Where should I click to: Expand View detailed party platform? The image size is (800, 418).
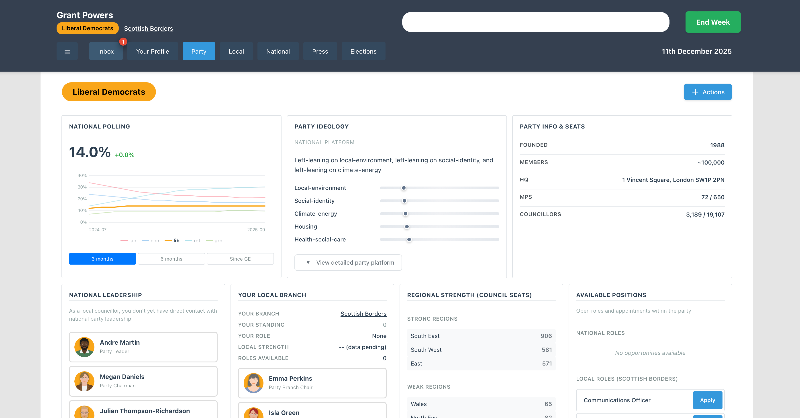point(348,262)
